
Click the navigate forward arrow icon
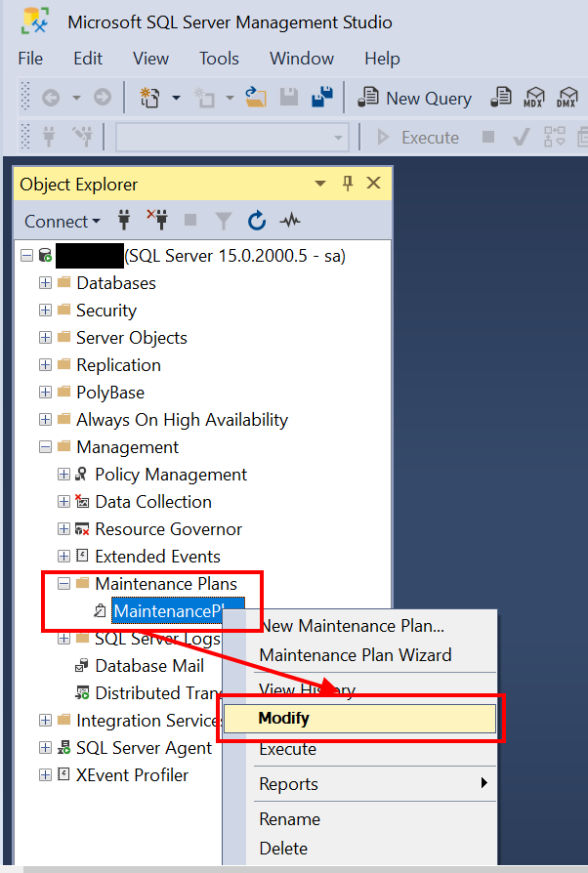coord(103,98)
